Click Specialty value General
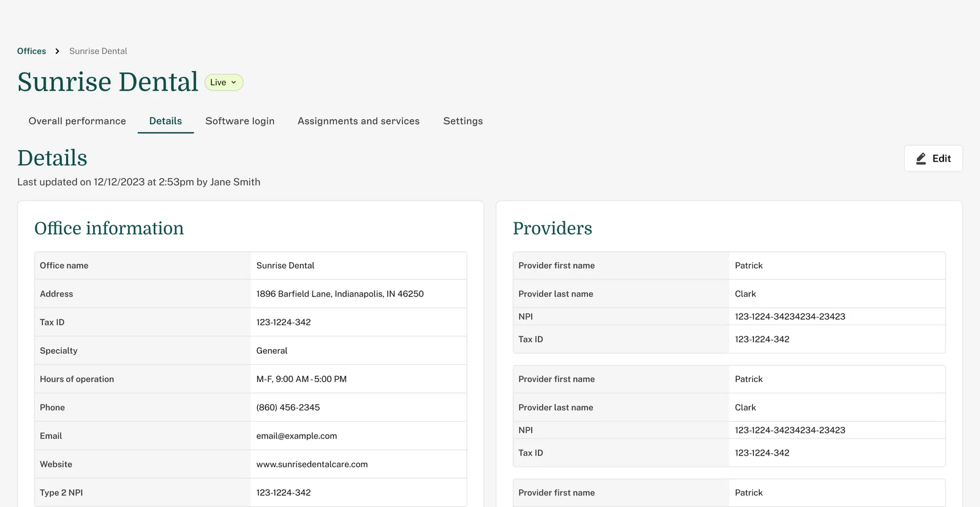 click(x=272, y=351)
